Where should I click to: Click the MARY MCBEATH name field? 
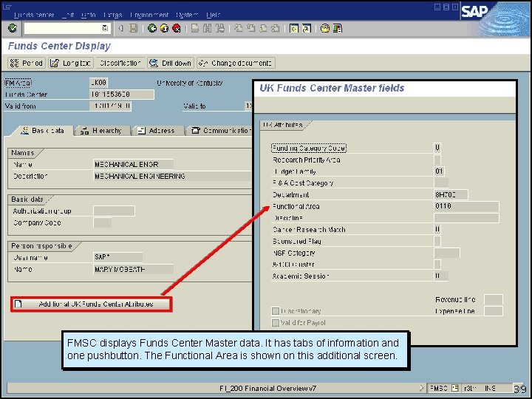[x=133, y=269]
